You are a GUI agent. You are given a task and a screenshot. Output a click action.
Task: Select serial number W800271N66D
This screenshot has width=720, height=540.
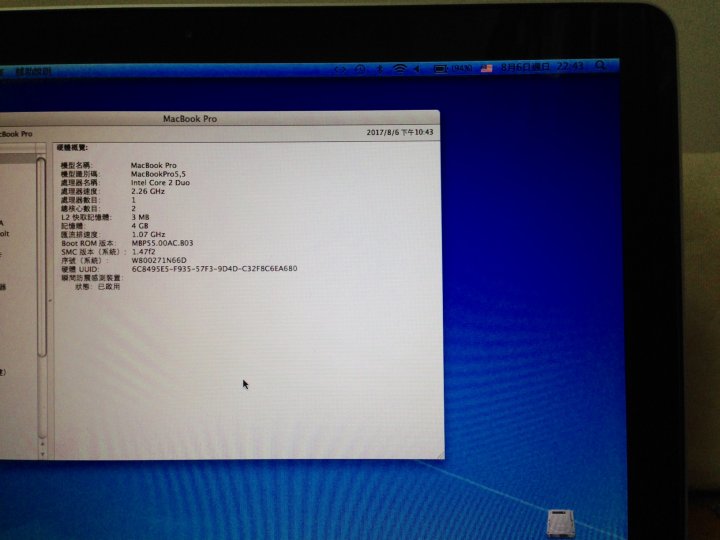coord(159,260)
